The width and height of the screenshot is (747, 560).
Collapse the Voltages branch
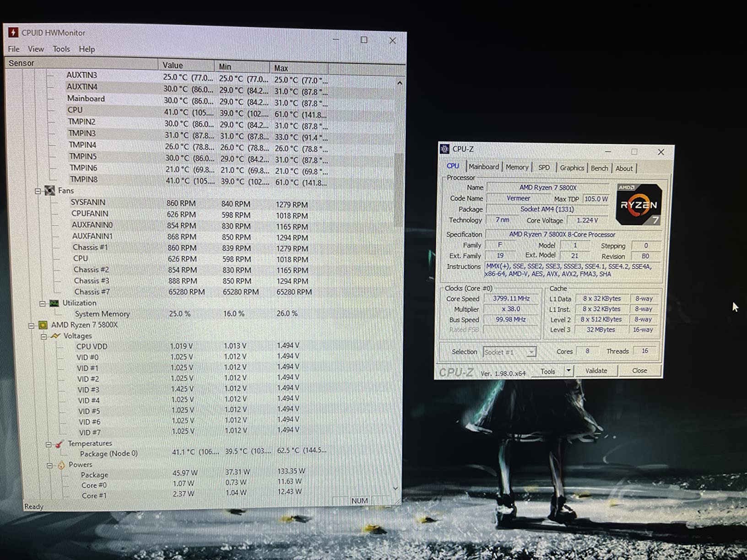pyautogui.click(x=44, y=336)
